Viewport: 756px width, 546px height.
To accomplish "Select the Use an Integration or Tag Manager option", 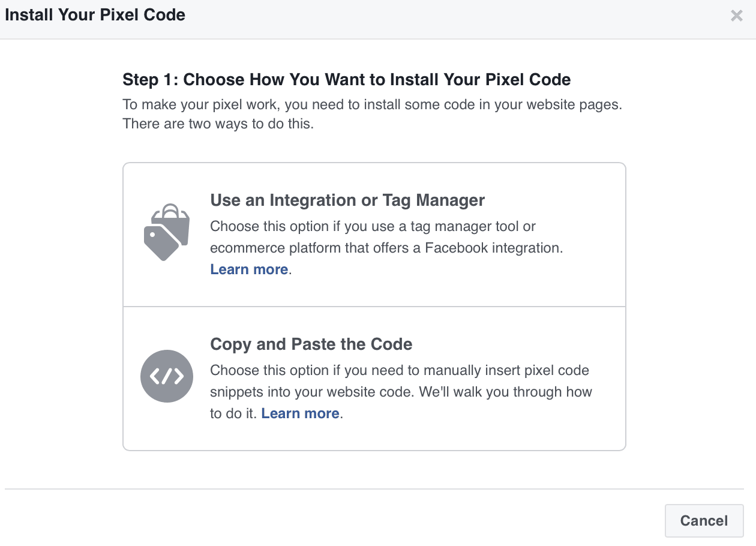I will (374, 234).
